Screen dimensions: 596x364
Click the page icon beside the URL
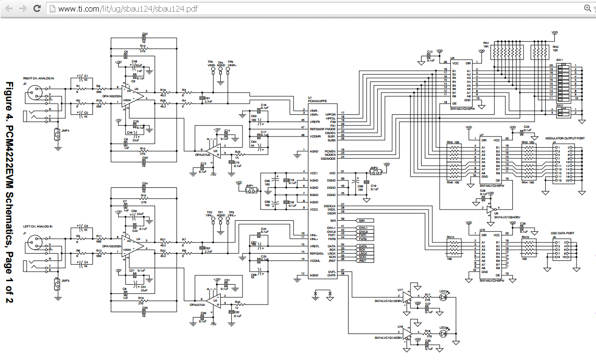[x=52, y=9]
